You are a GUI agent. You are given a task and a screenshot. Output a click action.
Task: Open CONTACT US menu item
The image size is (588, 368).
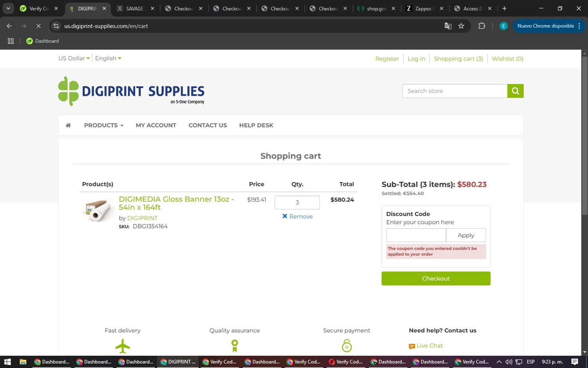coord(208,125)
